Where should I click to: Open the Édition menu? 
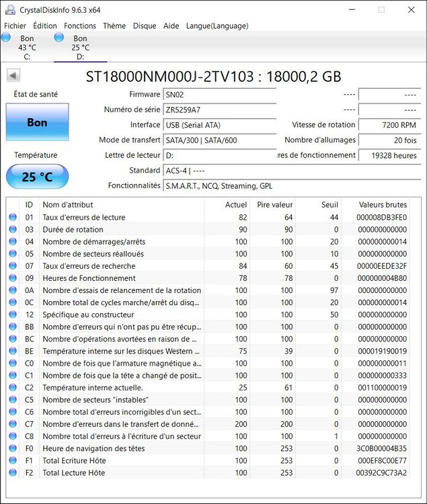[x=45, y=26]
